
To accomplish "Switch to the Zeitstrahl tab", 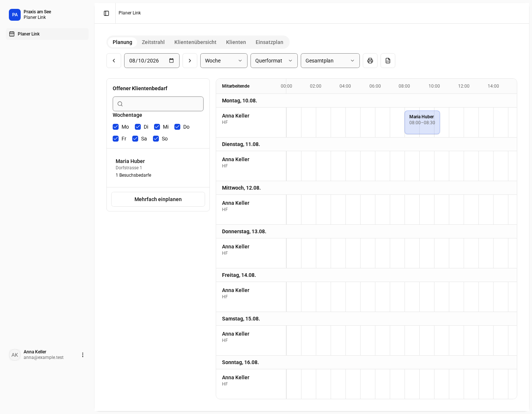I will tap(153, 42).
